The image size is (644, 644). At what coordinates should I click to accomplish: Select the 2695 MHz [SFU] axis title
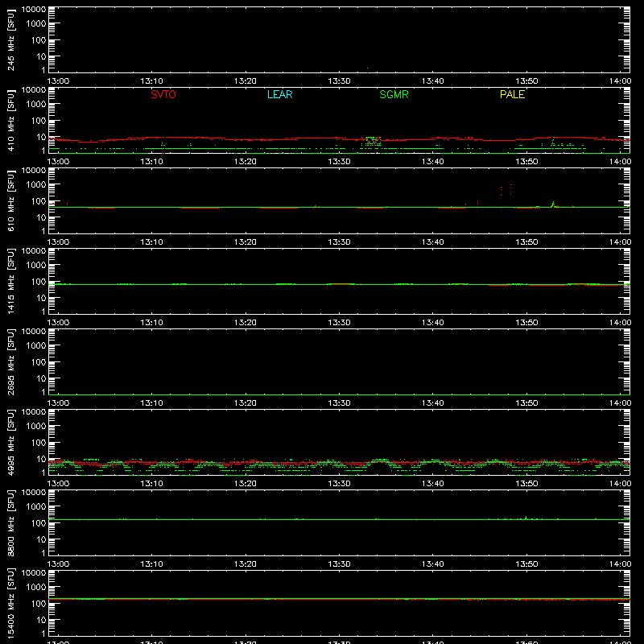[x=11, y=361]
